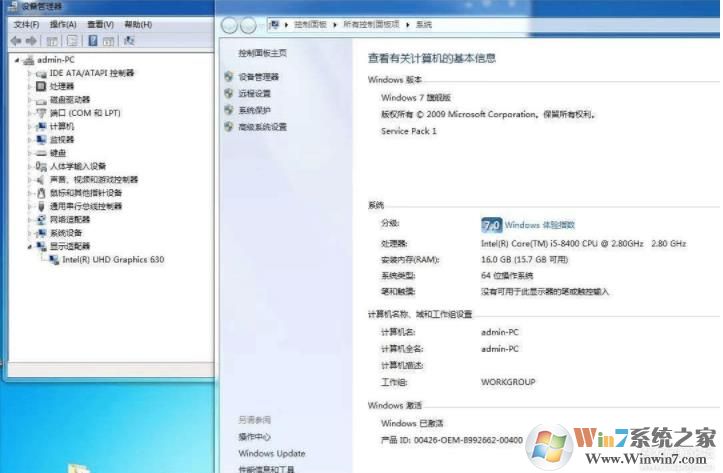723x473 pixels.
Task: Open 设备管理器 link in sidebar
Action: pos(258,77)
